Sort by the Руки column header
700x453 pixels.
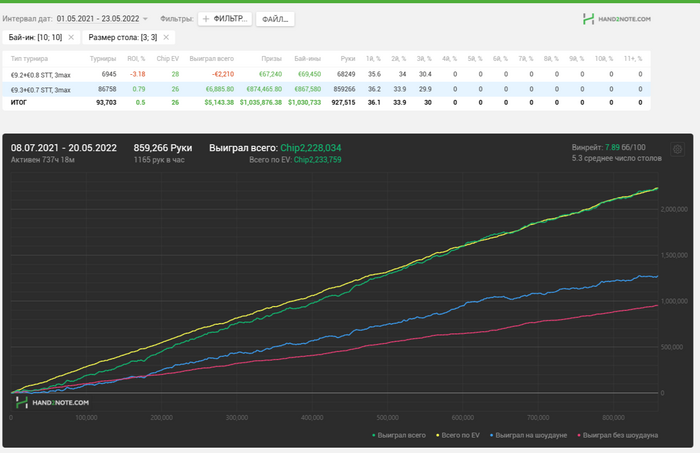(348, 58)
